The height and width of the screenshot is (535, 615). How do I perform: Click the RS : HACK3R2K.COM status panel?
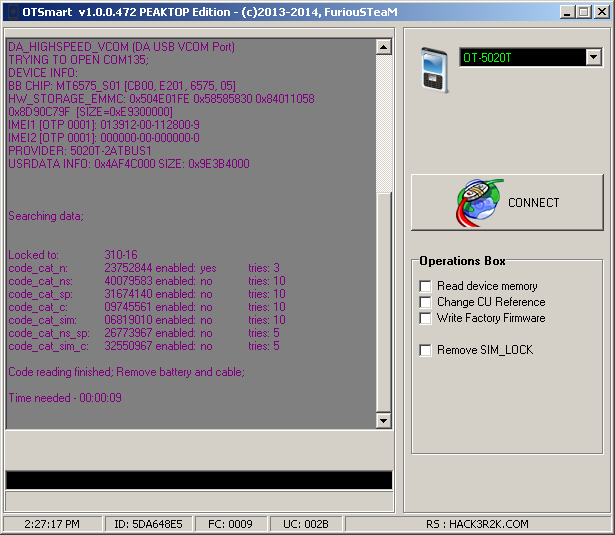(x=476, y=524)
